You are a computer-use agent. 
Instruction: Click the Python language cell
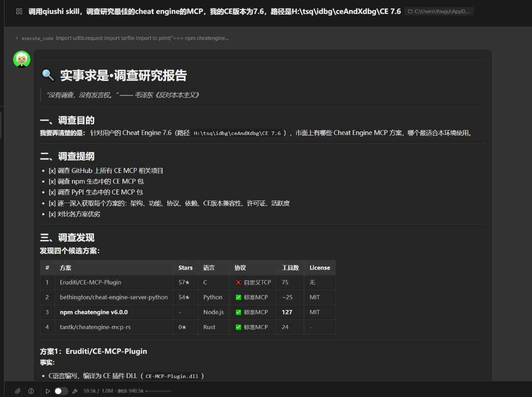tap(213, 297)
